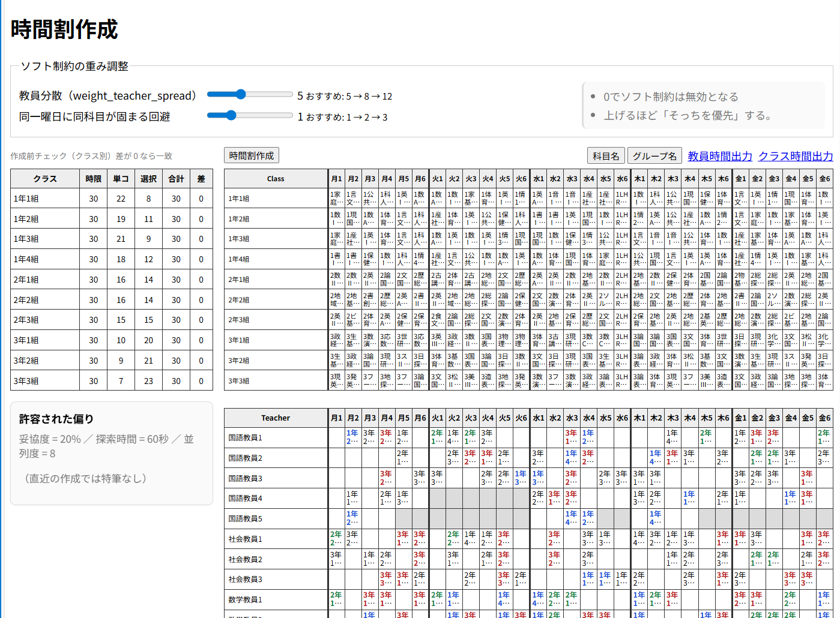Viewport: 840px width, 618px height.
Task: Select 2年1組 in the pre-check table
Action: click(26, 280)
